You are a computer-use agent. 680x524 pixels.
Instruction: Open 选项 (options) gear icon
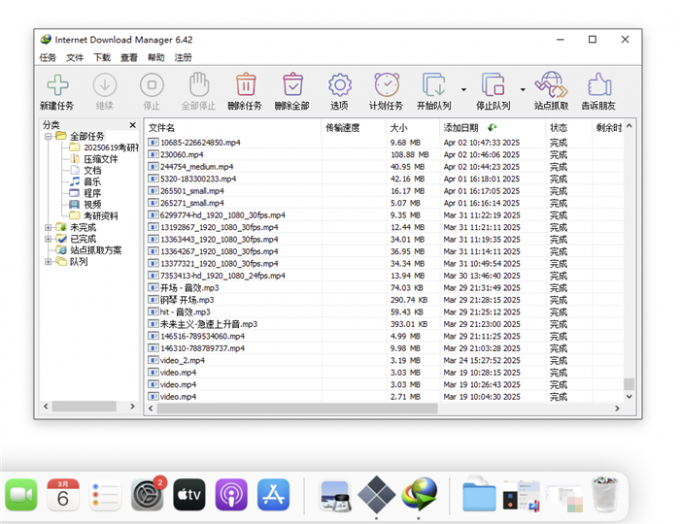pyautogui.click(x=340, y=85)
